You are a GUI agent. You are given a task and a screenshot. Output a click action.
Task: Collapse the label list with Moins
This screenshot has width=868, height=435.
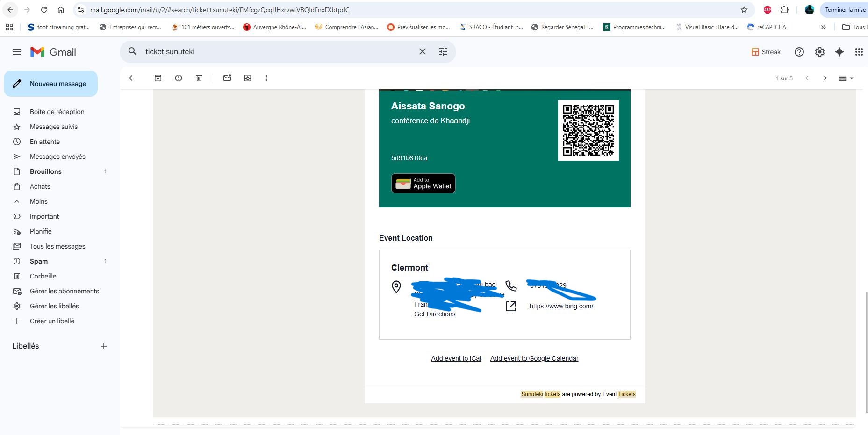point(38,201)
